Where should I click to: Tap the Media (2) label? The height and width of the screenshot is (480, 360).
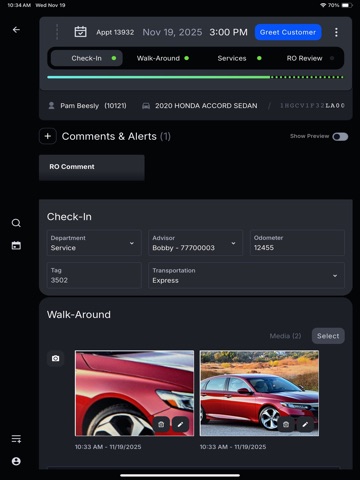(285, 336)
